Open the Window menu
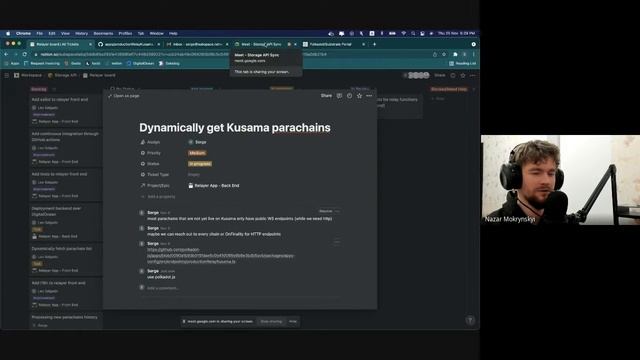640x360 pixels. 156,33
